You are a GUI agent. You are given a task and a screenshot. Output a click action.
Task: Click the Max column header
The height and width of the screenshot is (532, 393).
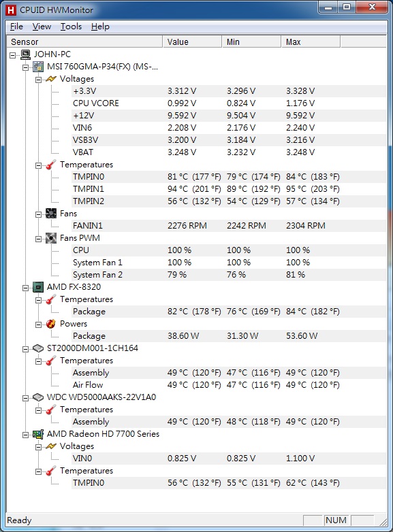311,41
